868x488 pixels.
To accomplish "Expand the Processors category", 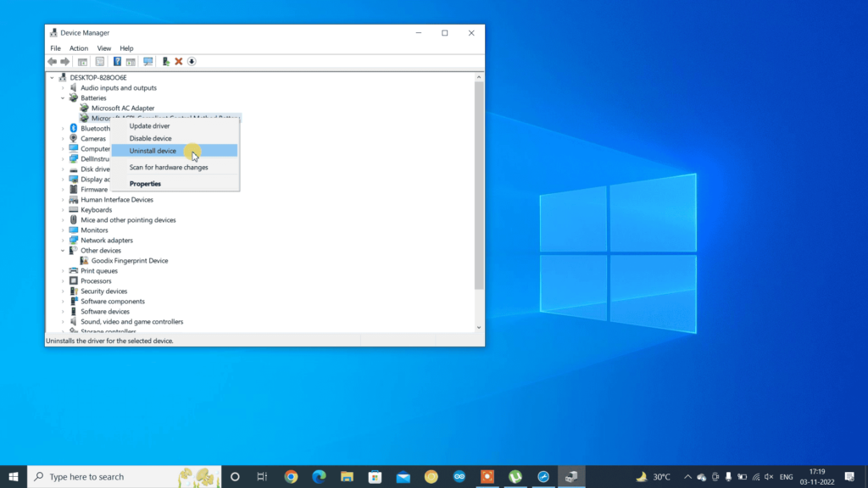I will (x=63, y=281).
